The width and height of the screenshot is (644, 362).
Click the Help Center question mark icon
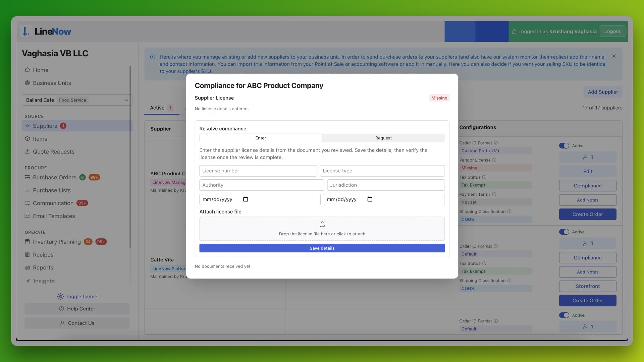click(62, 309)
